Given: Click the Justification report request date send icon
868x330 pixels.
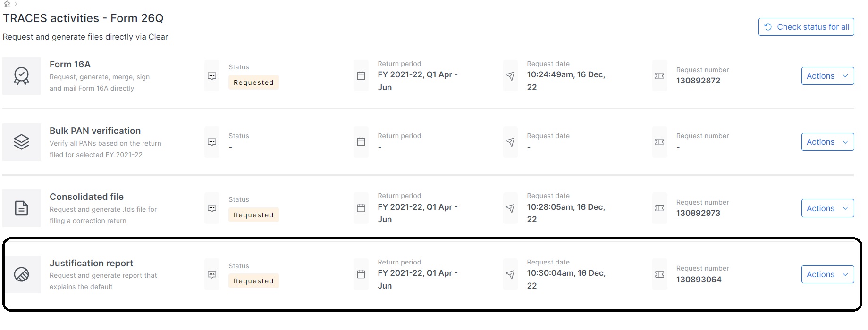Looking at the screenshot, I should [x=510, y=274].
